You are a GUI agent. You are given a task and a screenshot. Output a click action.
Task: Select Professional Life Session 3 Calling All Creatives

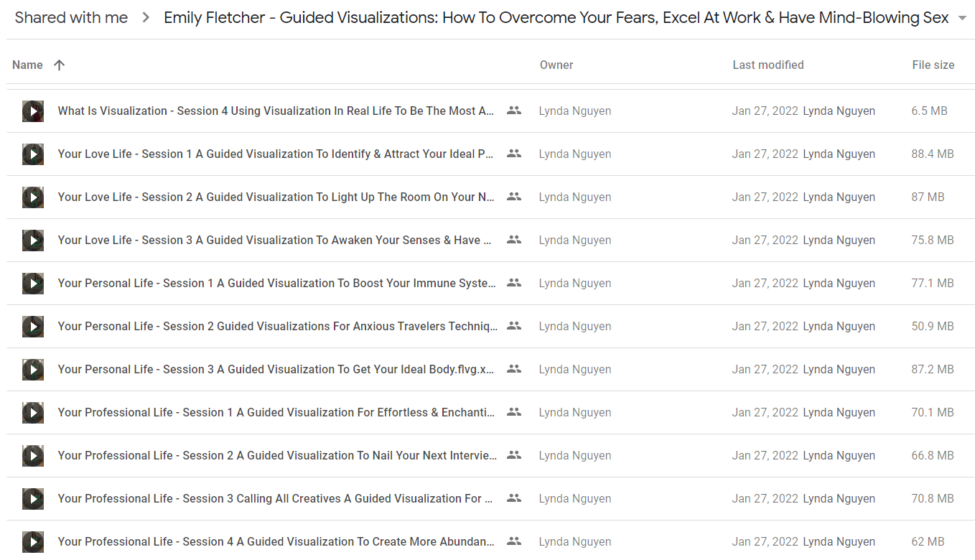(490, 499)
